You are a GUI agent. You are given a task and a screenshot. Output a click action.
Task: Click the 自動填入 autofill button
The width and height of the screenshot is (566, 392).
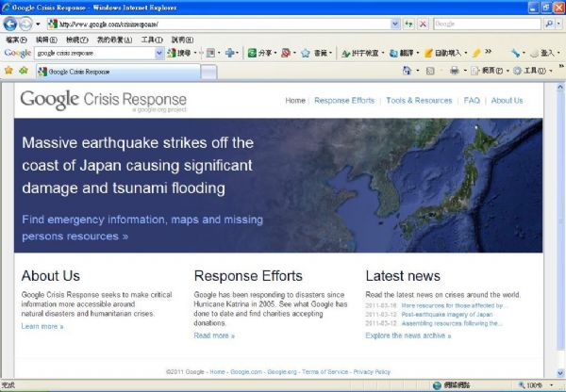click(x=443, y=53)
